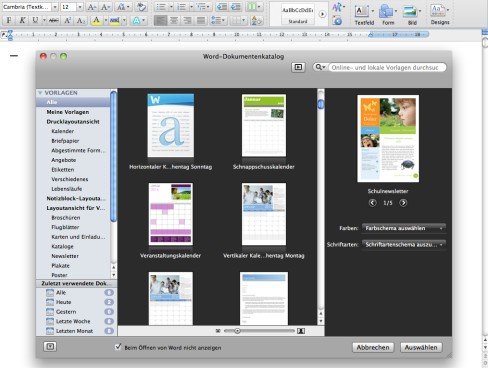Apply text highlight color
Image resolution: width=488 pixels, height=368 pixels.
click(x=115, y=20)
